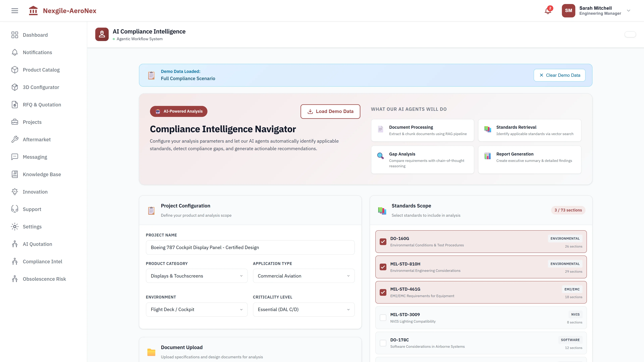
Task: Open the Environment dropdown
Action: (197, 309)
